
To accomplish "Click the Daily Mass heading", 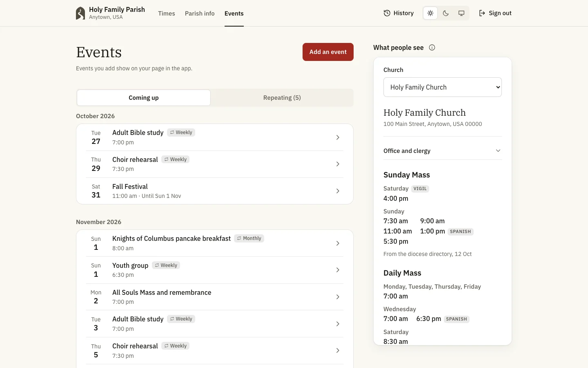I will pyautogui.click(x=402, y=273).
